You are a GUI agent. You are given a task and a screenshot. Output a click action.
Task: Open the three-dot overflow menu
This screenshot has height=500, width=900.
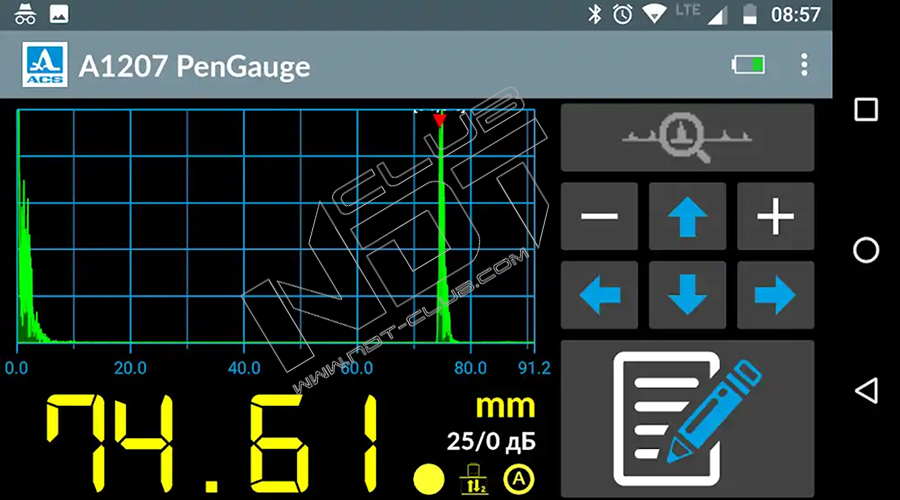click(804, 65)
